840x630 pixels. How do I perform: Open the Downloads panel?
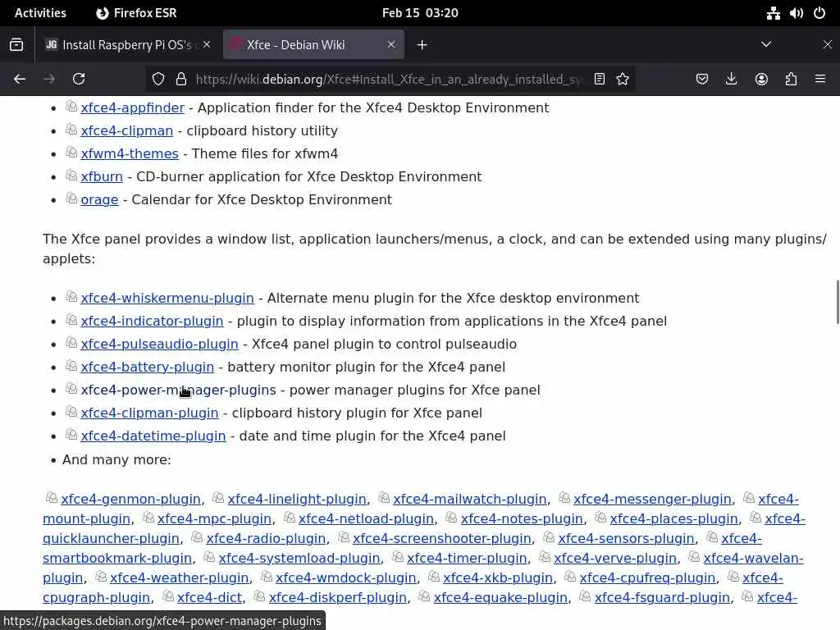click(731, 80)
